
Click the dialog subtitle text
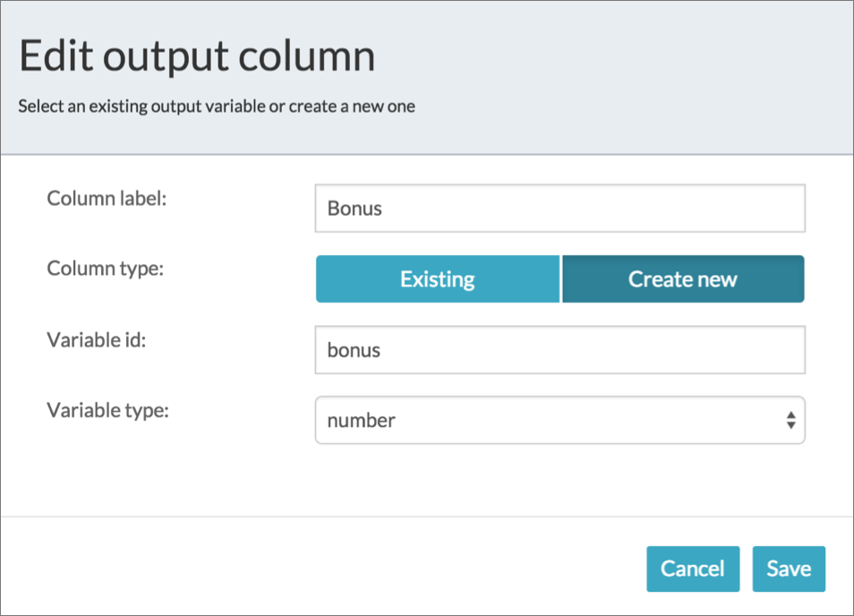point(216,106)
